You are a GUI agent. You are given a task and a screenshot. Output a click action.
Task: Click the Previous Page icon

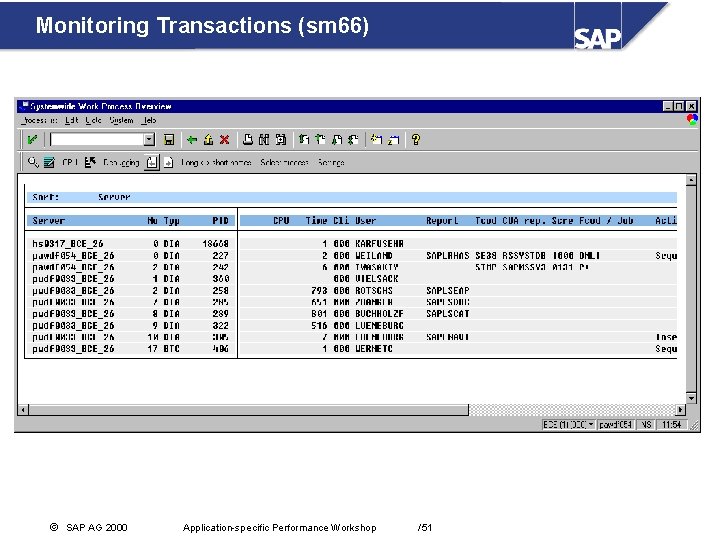point(321,140)
